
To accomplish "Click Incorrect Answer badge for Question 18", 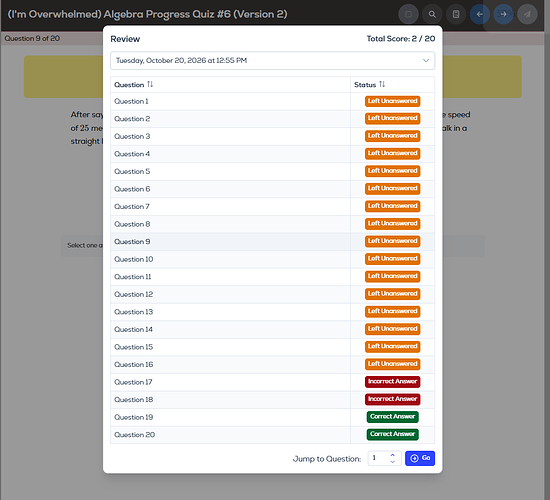I will (x=393, y=399).
